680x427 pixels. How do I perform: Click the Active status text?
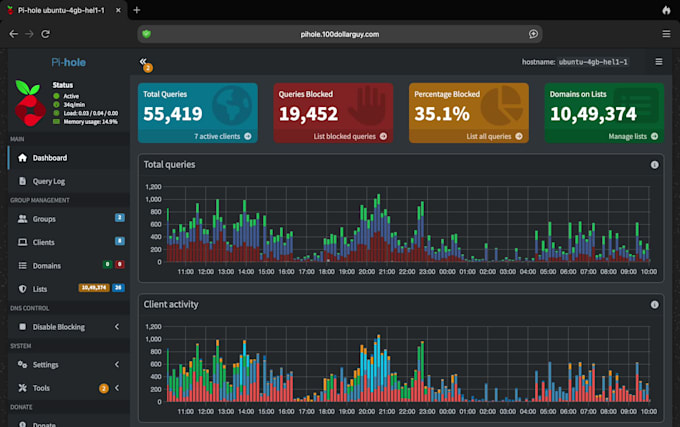(71, 96)
